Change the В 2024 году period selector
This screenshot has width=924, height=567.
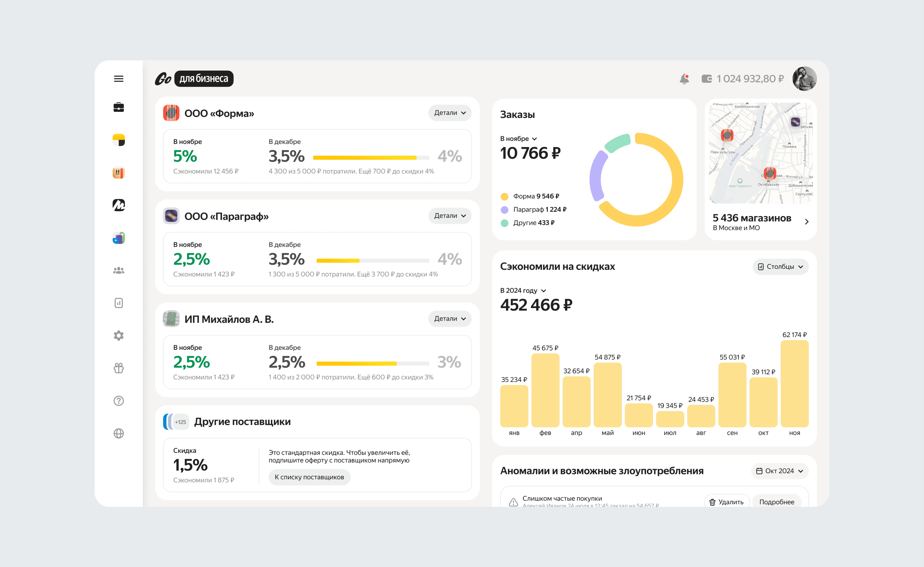pos(523,291)
